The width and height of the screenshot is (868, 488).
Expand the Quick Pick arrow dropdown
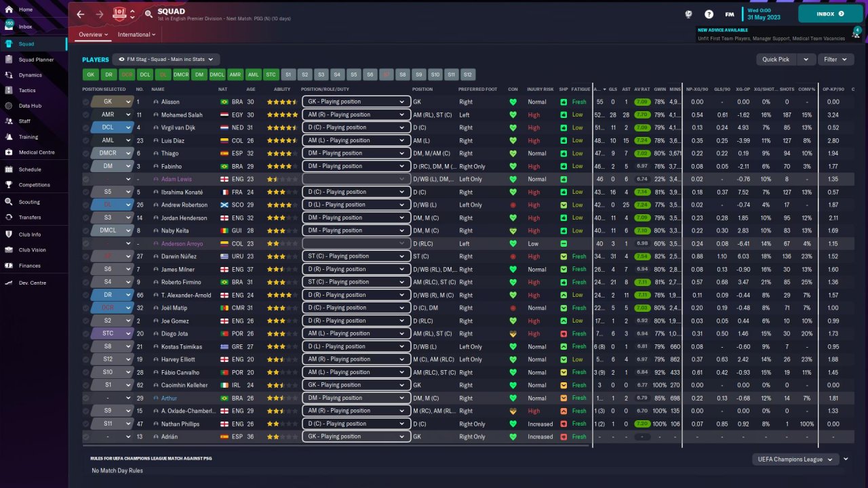pos(806,60)
